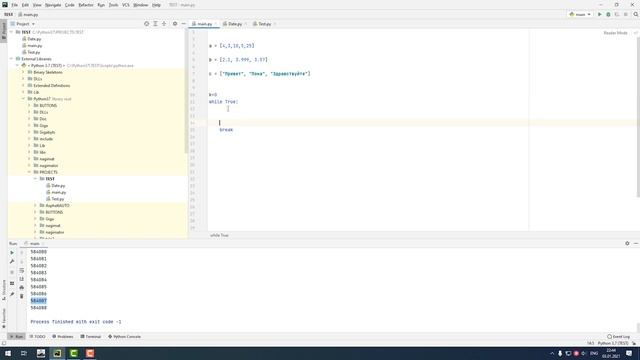Collapse all nodes in the Project panel header
640x360 pixels.
coord(164,24)
